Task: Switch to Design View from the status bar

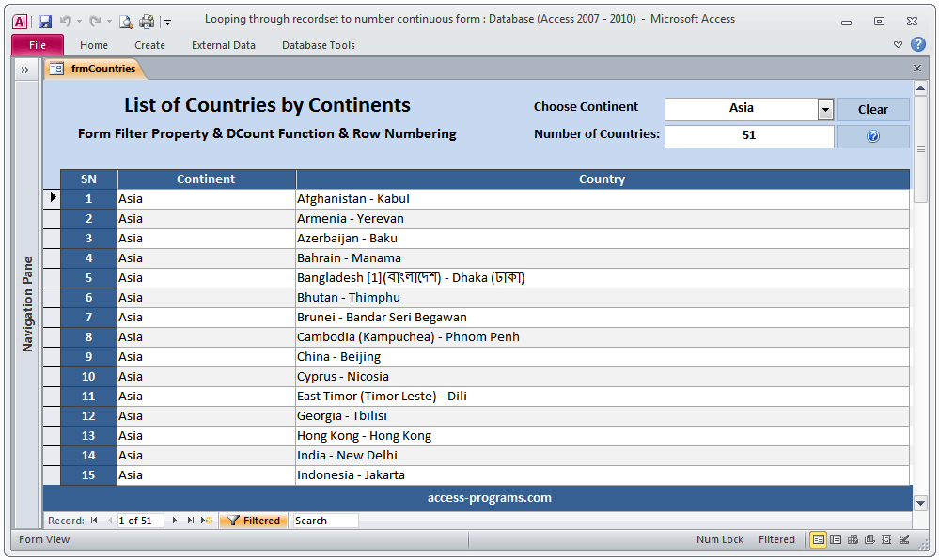Action: [904, 539]
